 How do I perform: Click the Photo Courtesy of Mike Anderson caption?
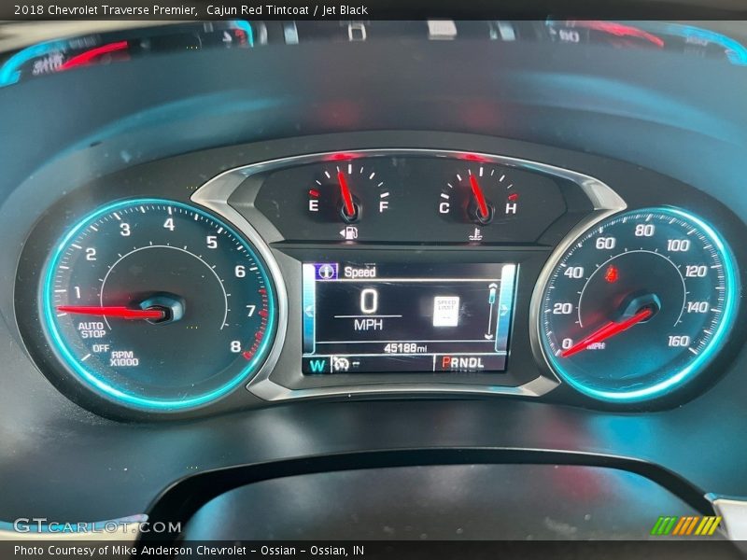[190, 551]
